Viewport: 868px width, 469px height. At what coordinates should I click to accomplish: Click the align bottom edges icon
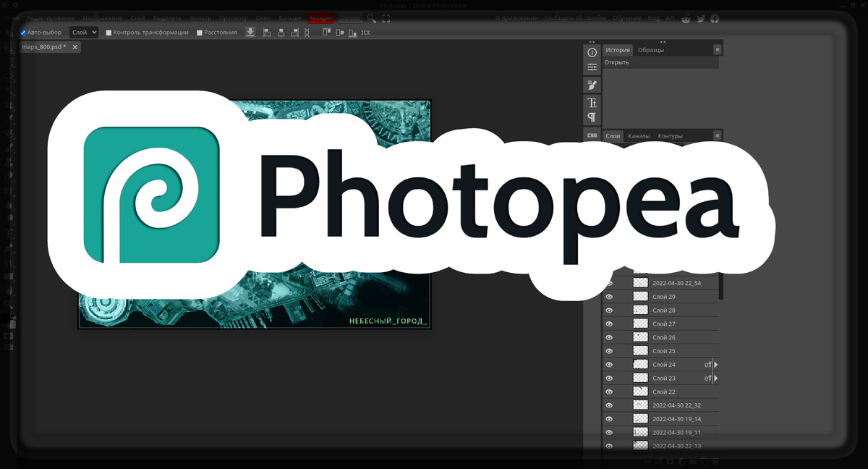point(353,32)
